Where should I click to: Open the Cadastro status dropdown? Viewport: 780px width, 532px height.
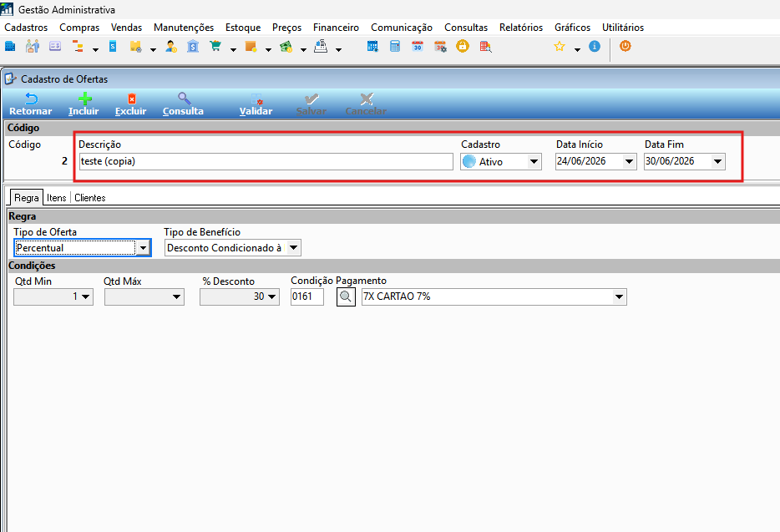pos(534,162)
